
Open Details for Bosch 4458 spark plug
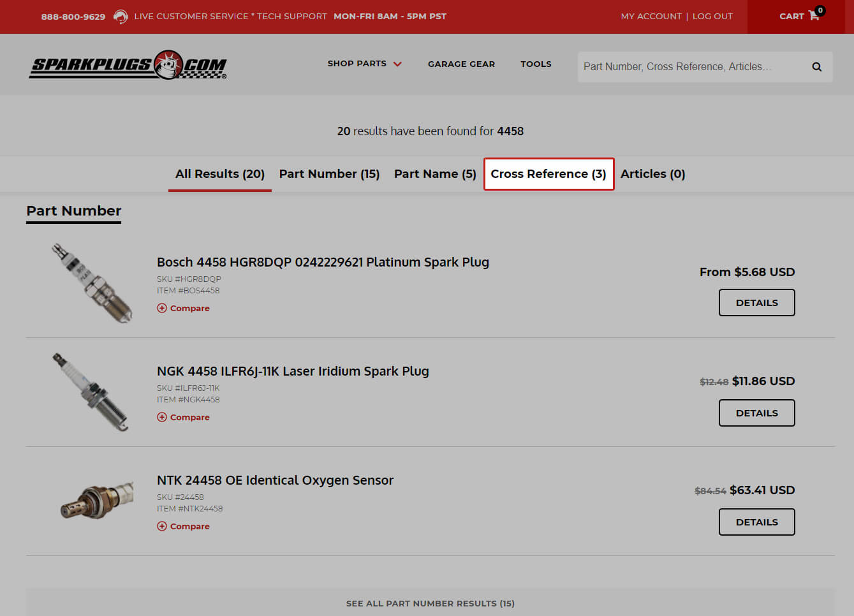tap(757, 303)
